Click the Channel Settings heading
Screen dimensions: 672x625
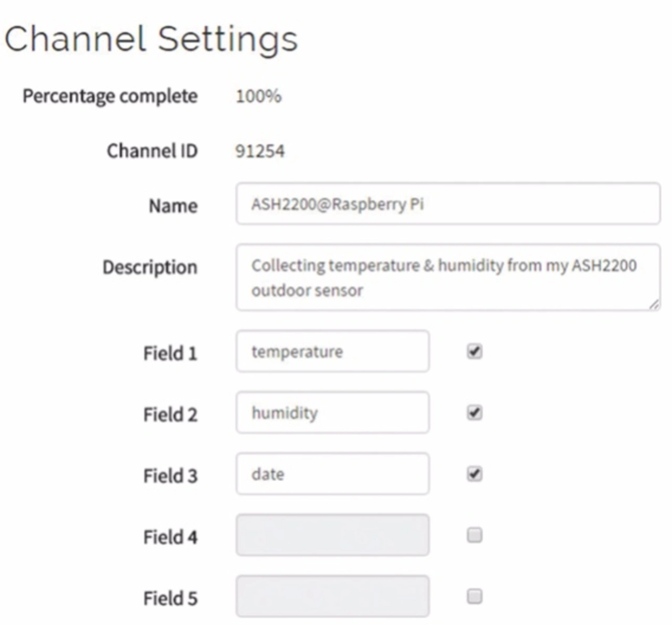(151, 40)
